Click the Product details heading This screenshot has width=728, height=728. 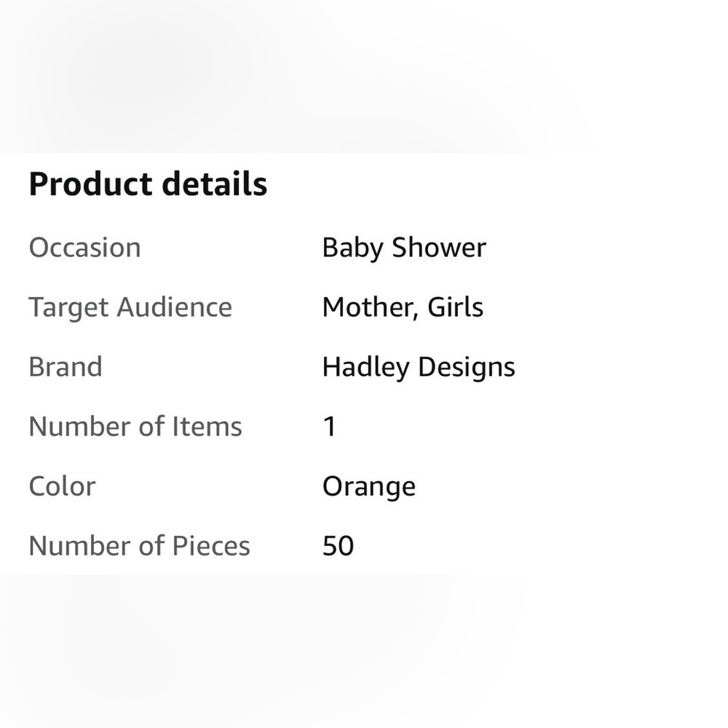pyautogui.click(x=148, y=184)
